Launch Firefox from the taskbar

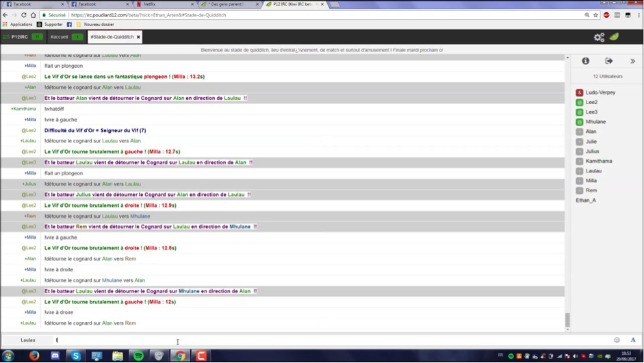34,355
